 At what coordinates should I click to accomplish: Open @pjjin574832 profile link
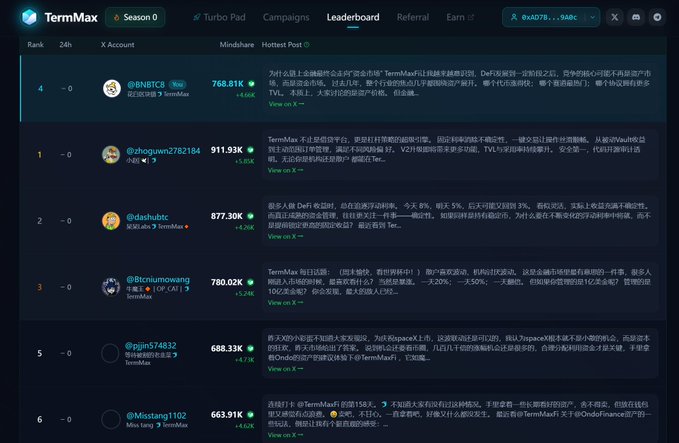pos(151,346)
